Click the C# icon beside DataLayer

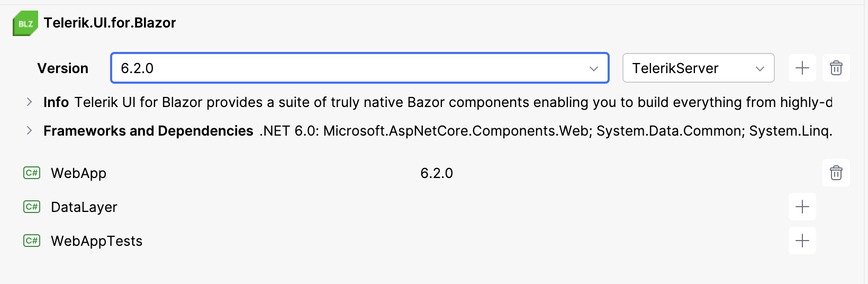[x=32, y=207]
